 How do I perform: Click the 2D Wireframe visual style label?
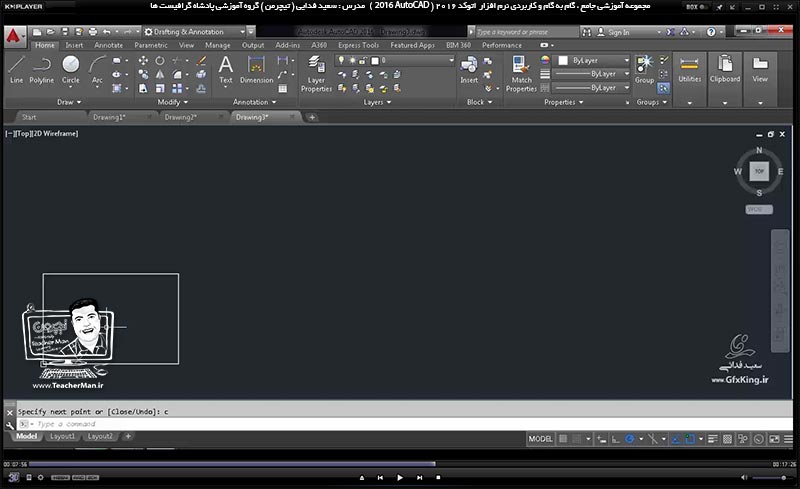[x=55, y=134]
